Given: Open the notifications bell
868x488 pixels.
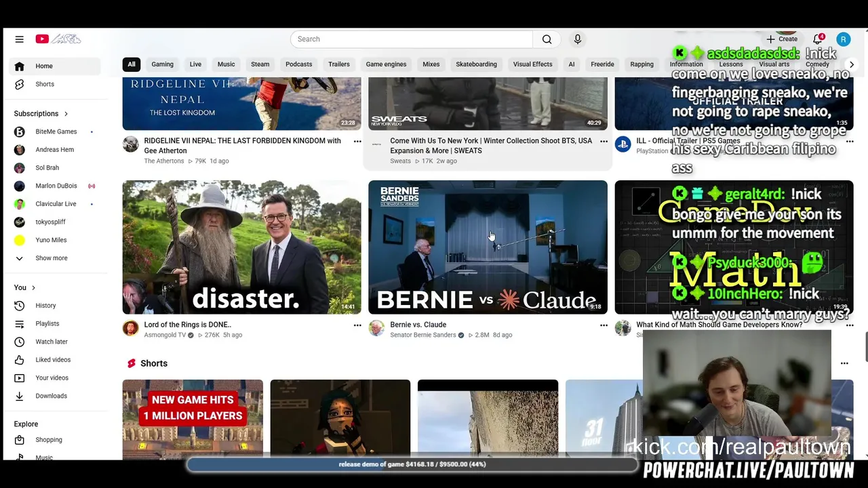Looking at the screenshot, I should click(x=818, y=39).
